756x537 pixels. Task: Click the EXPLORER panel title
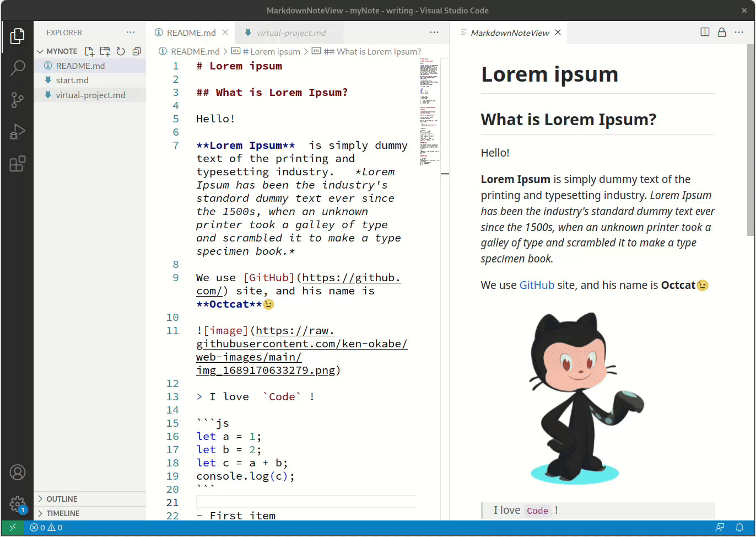click(x=64, y=33)
